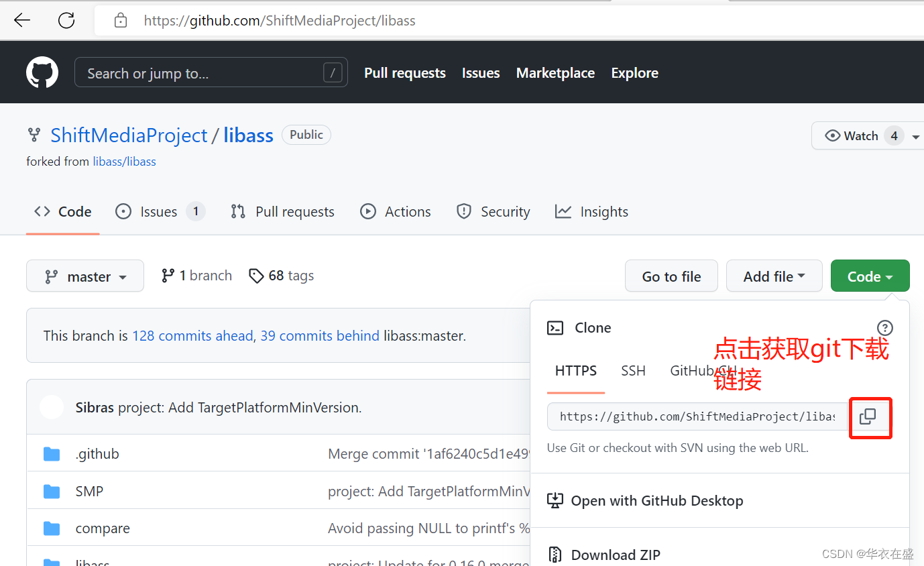The image size is (924, 566).
Task: Choose Open with GitHub Desktop
Action: coord(645,501)
